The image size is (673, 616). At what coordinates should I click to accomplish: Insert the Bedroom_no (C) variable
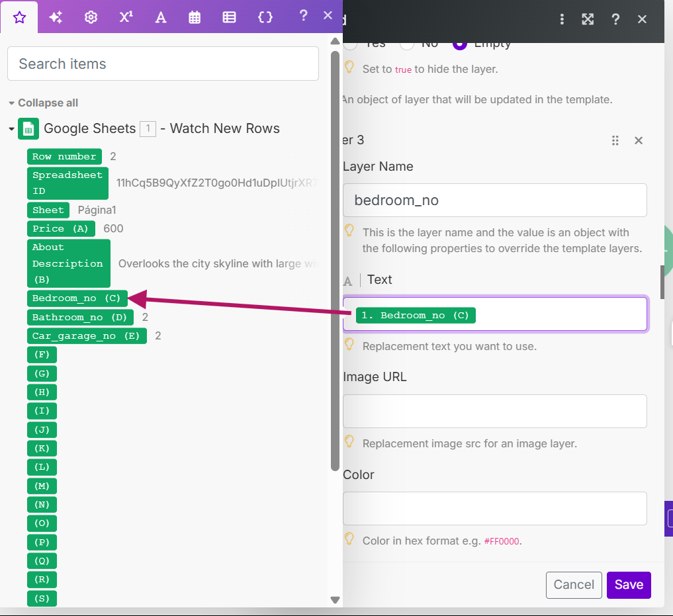[x=77, y=298]
